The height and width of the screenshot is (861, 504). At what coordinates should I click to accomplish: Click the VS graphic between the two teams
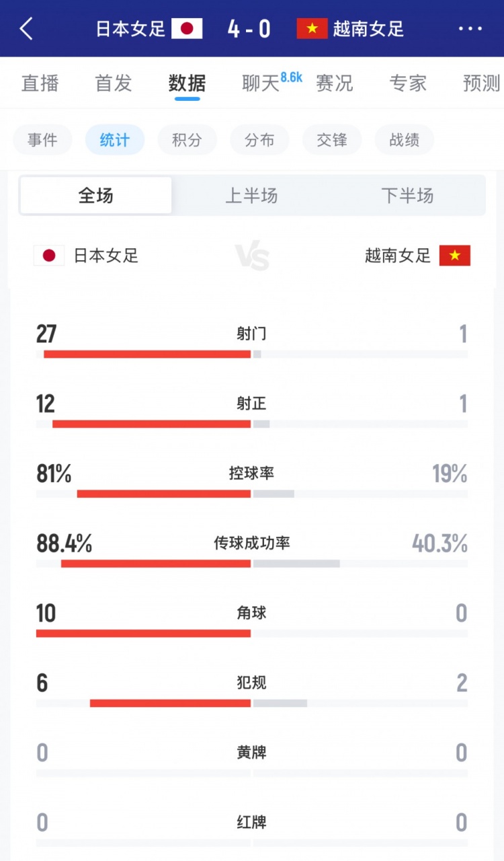(252, 256)
